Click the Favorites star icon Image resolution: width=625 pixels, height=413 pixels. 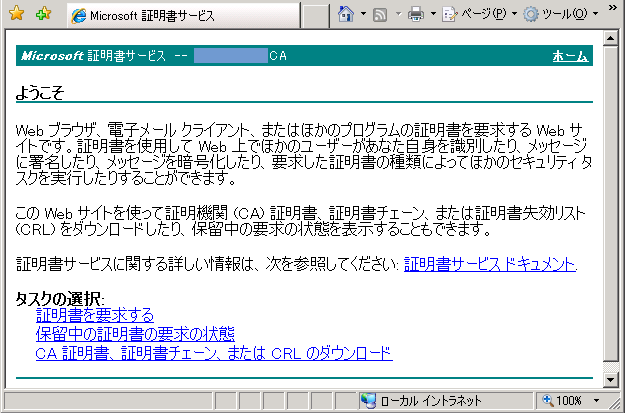click(16, 14)
